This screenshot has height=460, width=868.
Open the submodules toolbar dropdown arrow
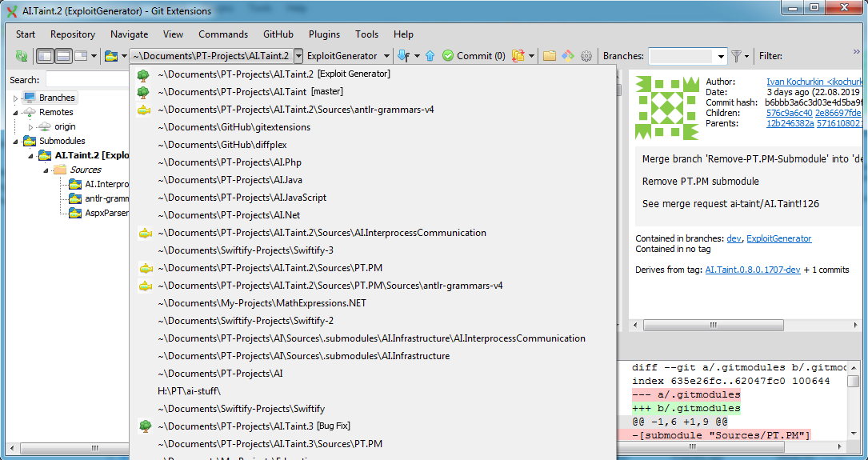coord(124,56)
